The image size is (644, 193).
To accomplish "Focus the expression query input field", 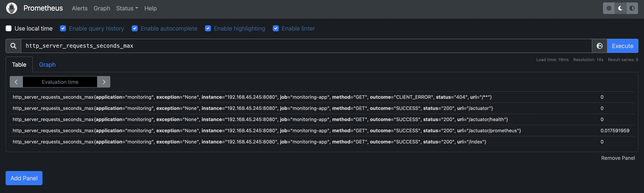I will [x=306, y=46].
